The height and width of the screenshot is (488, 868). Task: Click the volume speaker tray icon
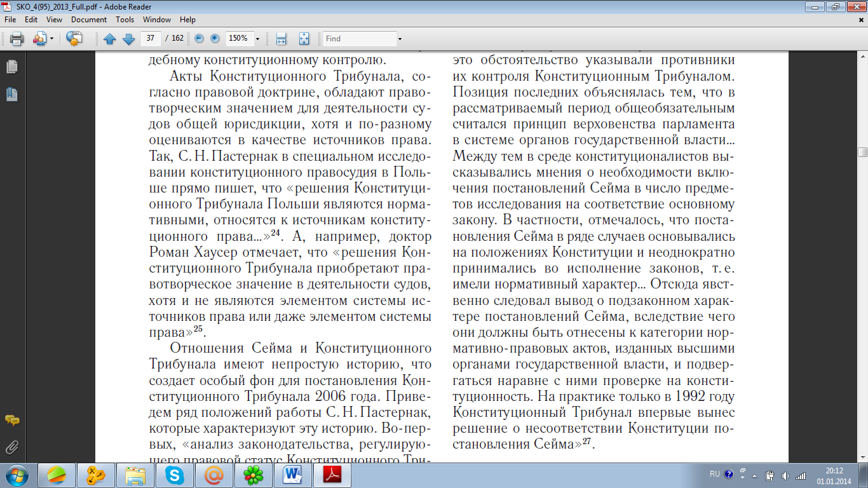(785, 475)
